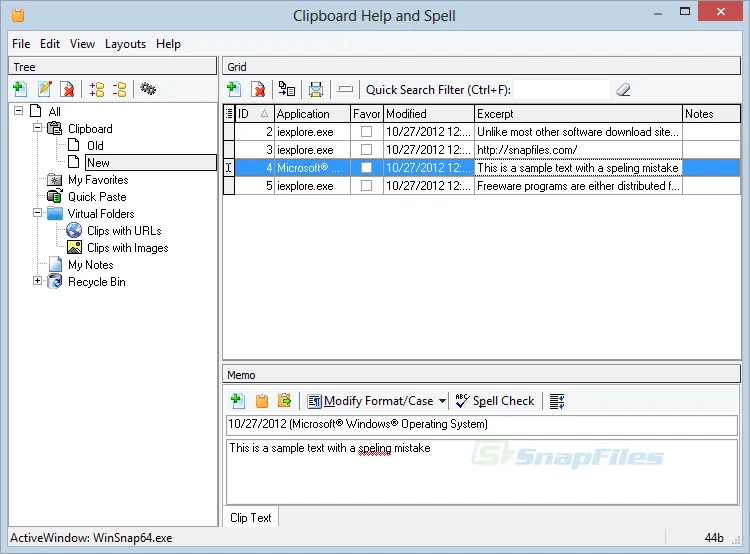Image resolution: width=750 pixels, height=554 pixels.
Task: Click the text lines icon right of Spell Check
Action: tap(557, 401)
